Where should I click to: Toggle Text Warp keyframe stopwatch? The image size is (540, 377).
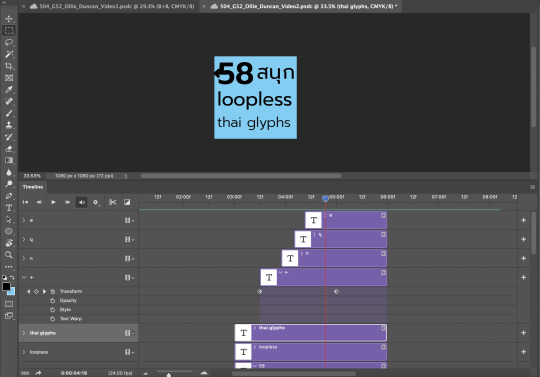pos(53,319)
